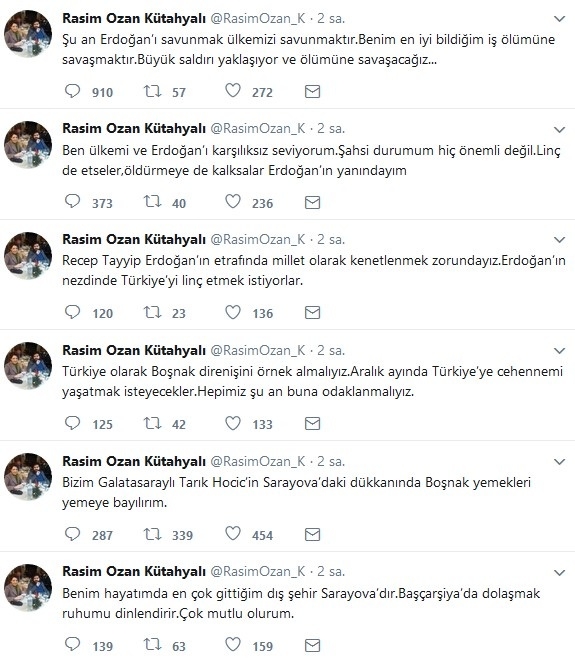This screenshot has width=575, height=661.
Task: Open avatar beside the Tarık Hocic tweet
Action: [28, 477]
